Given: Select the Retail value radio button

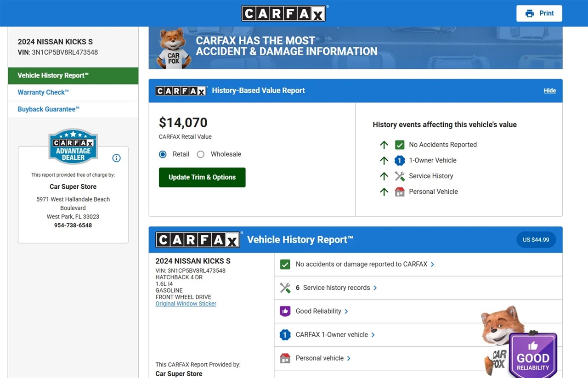Looking at the screenshot, I should pyautogui.click(x=163, y=154).
